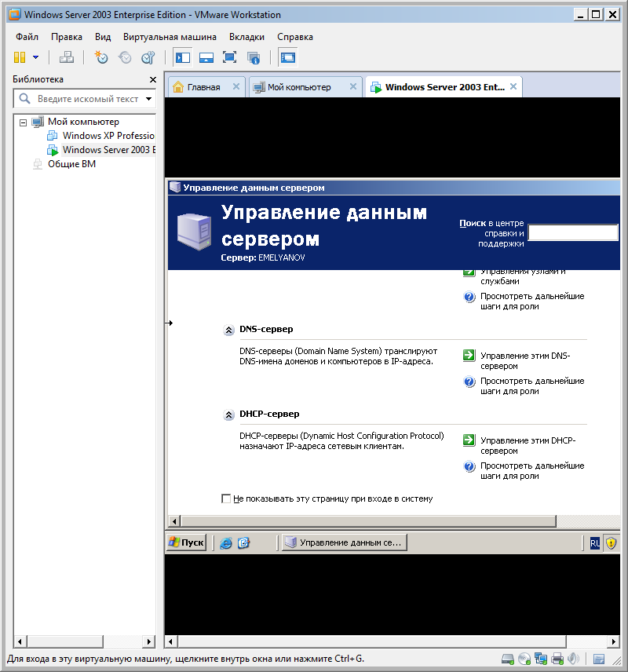Viewport: 628px width, 672px height.
Task: Open the Правка menu
Action: (x=67, y=37)
